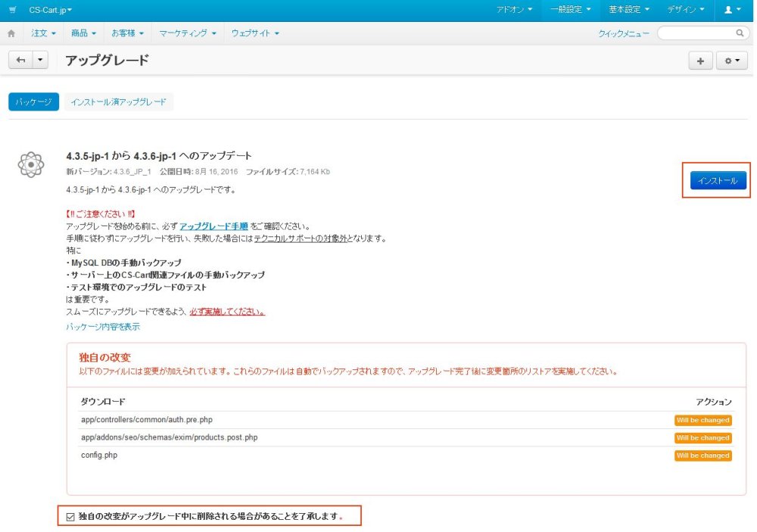The width and height of the screenshot is (757, 532).
Task: Click the back arrow button
Action: click(x=20, y=60)
